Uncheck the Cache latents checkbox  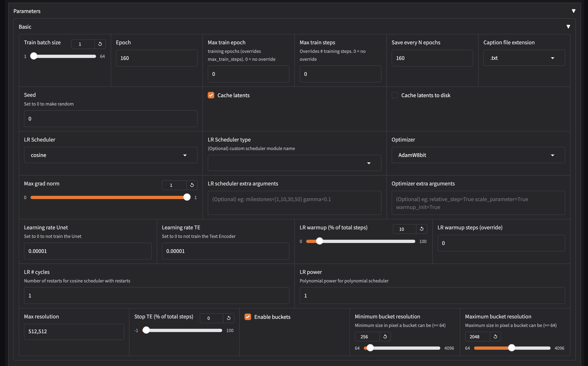[211, 95]
